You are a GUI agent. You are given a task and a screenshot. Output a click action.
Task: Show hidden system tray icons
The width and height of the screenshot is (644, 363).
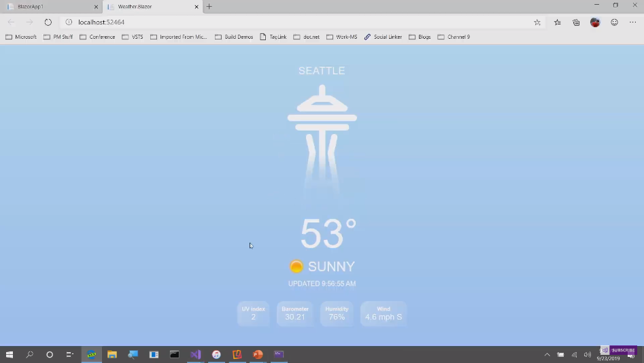[x=547, y=354]
